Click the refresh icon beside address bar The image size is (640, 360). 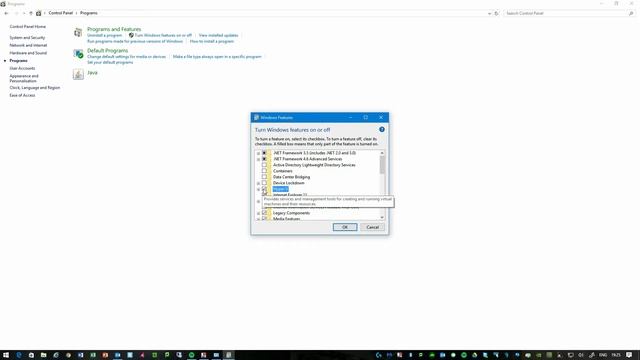[x=497, y=13]
